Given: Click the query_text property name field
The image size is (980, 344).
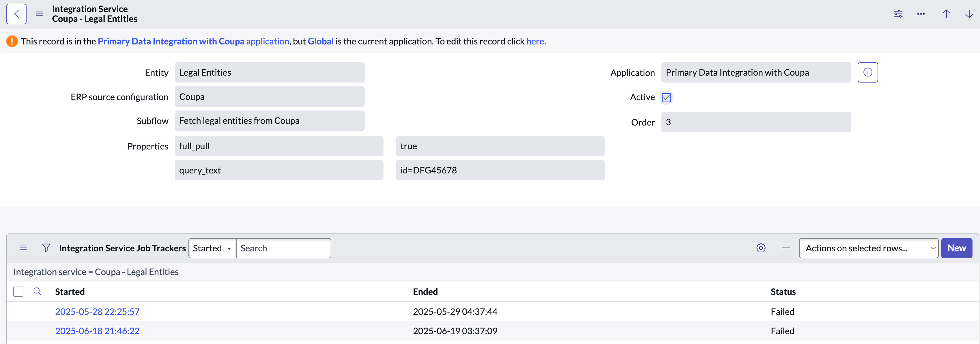Looking at the screenshot, I should (x=279, y=170).
